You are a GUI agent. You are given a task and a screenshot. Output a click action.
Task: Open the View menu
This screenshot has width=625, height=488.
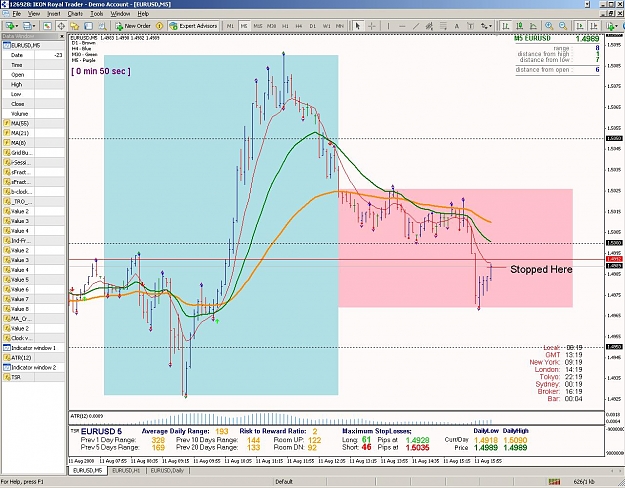[x=33, y=14]
